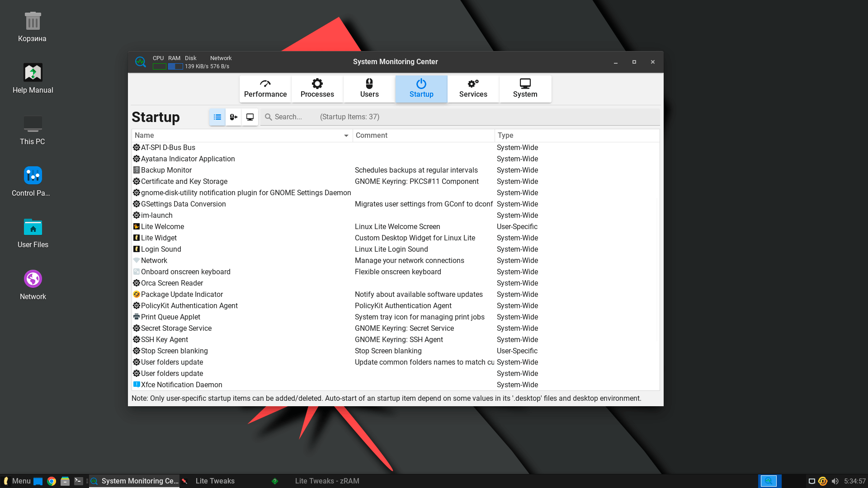
Task: Switch to the Processes tab
Action: (317, 89)
